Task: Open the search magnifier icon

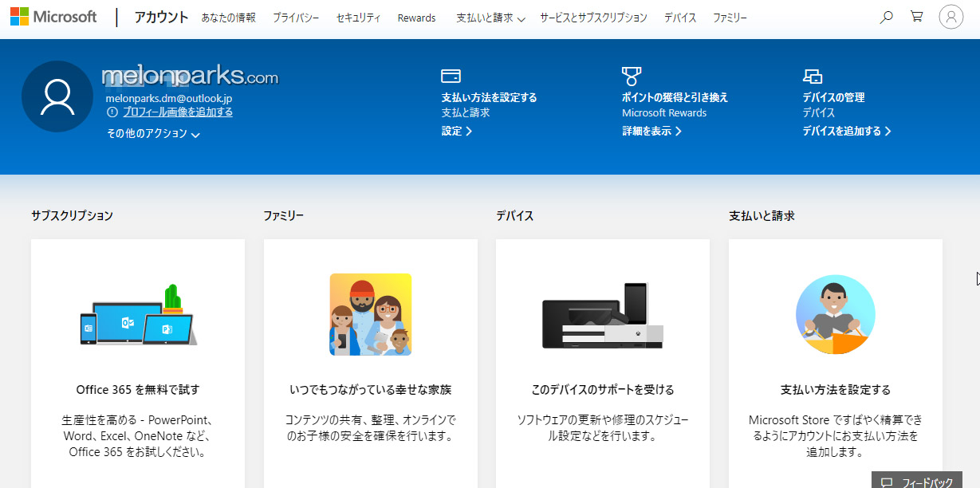Action: click(x=886, y=17)
